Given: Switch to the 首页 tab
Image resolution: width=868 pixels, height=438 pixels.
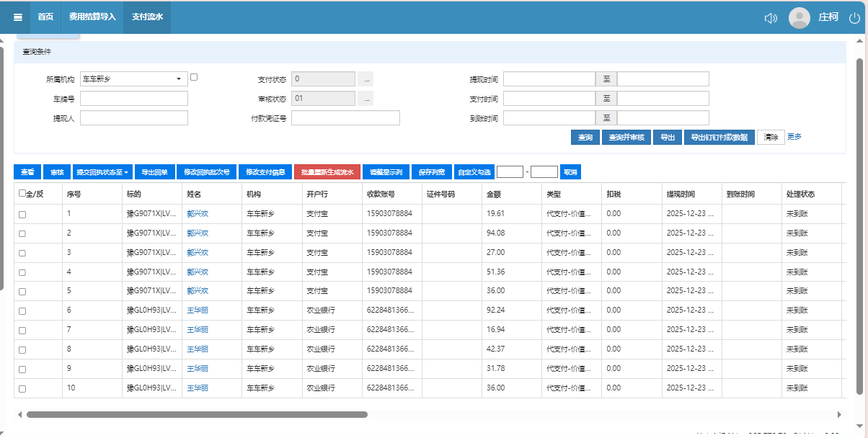Looking at the screenshot, I should pyautogui.click(x=45, y=17).
